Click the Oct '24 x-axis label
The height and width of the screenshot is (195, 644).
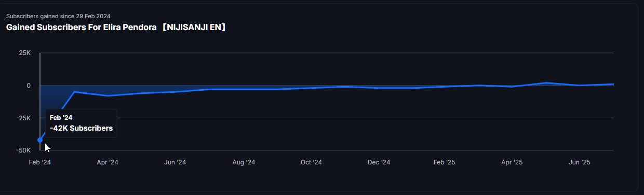click(x=311, y=162)
